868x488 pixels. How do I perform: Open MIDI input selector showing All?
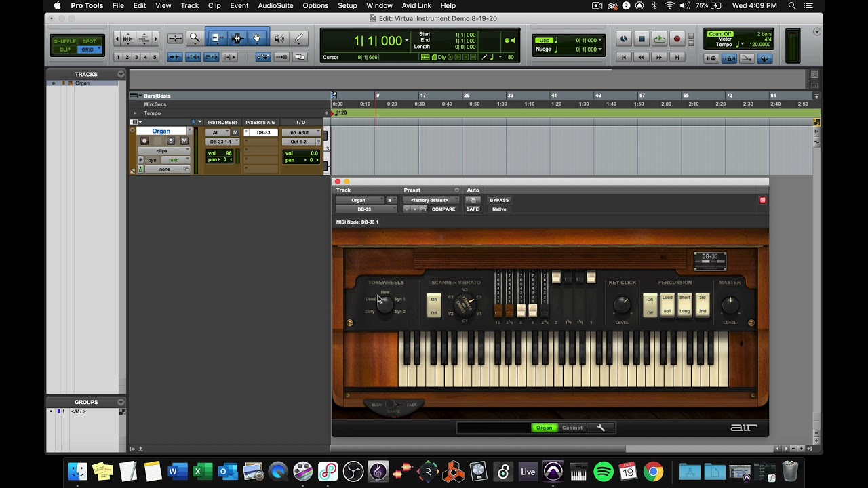point(218,133)
